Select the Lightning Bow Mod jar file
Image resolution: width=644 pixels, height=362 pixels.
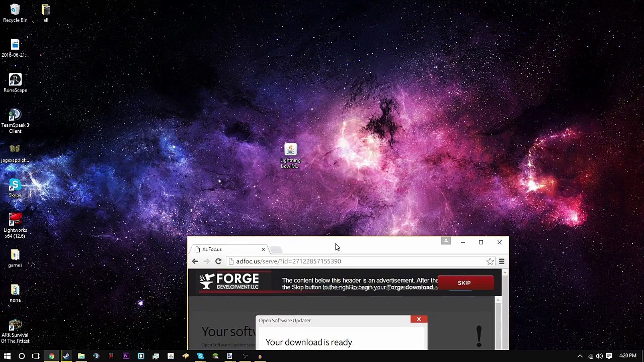[290, 156]
